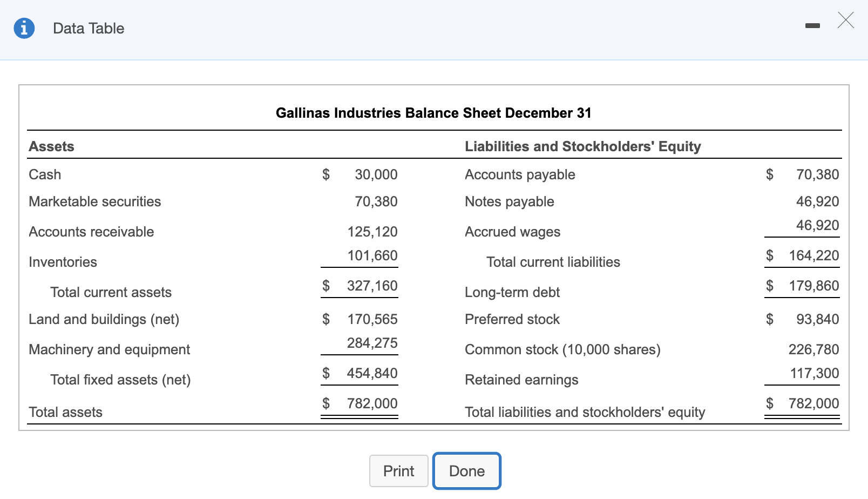Image resolution: width=868 pixels, height=499 pixels.
Task: Click the Notes payable value 46,920
Action: coord(817,201)
